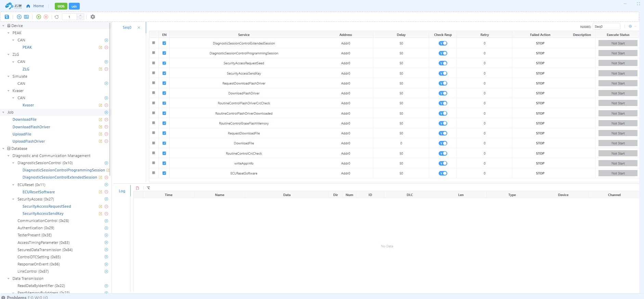644x299 pixels.
Task: Edit the DownloadFile job
Action: [101, 120]
